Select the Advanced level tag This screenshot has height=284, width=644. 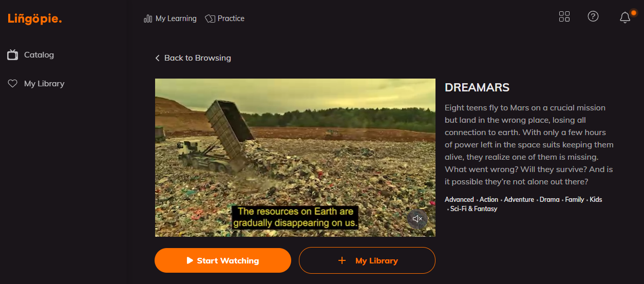click(x=459, y=199)
